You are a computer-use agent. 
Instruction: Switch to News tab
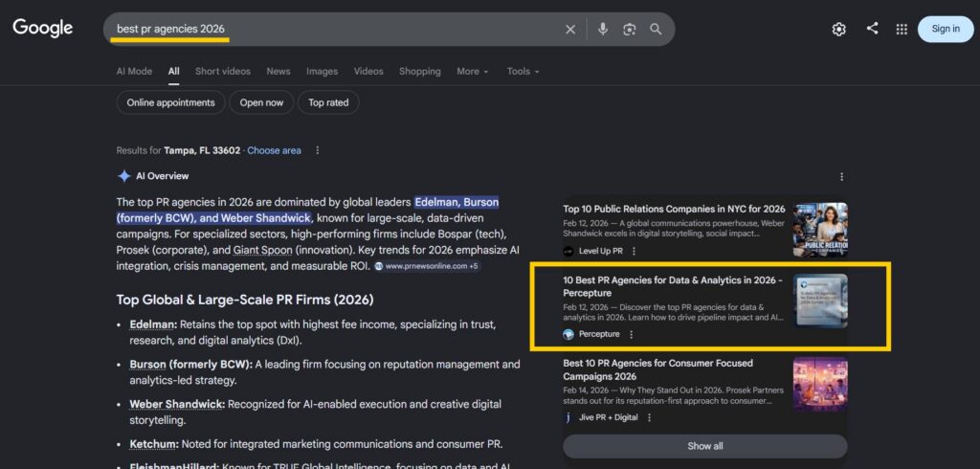coord(278,71)
